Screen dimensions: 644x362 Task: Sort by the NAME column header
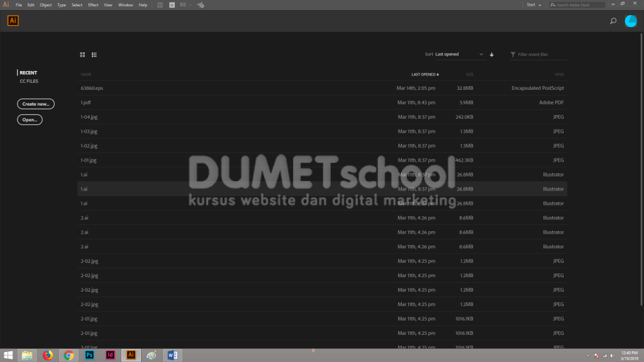[x=86, y=74]
